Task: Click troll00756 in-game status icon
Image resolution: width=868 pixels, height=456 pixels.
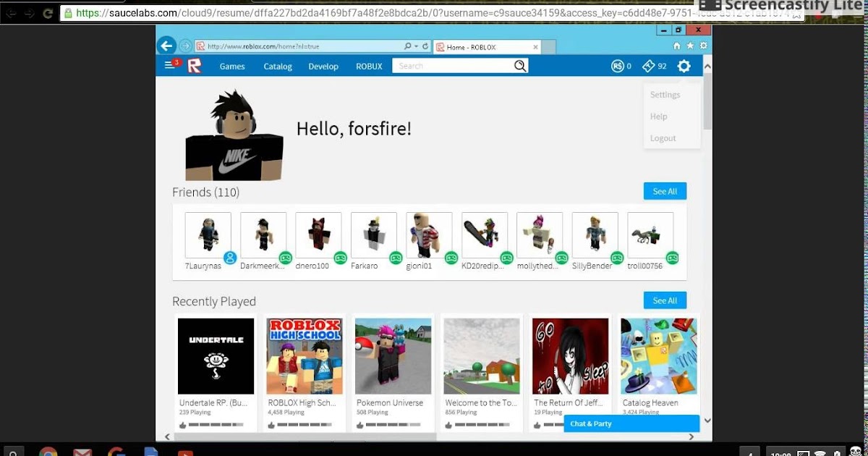Action: click(x=672, y=258)
